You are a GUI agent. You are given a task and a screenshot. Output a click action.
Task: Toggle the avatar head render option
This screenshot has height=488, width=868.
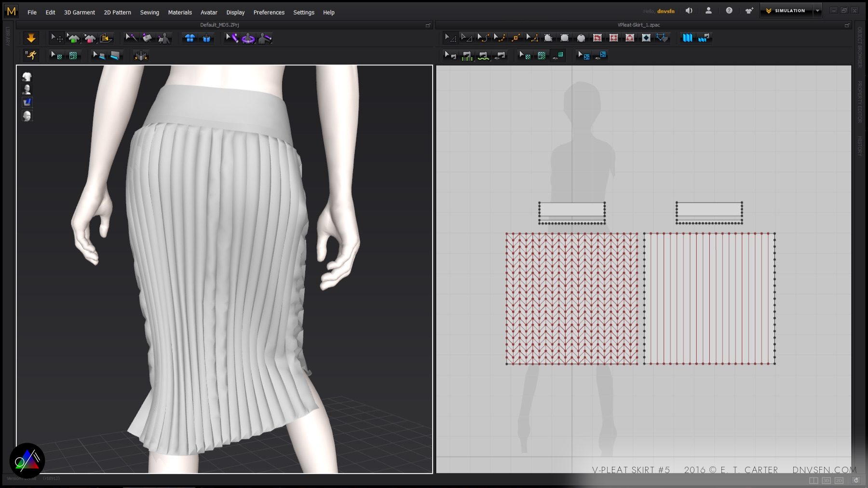tap(27, 116)
